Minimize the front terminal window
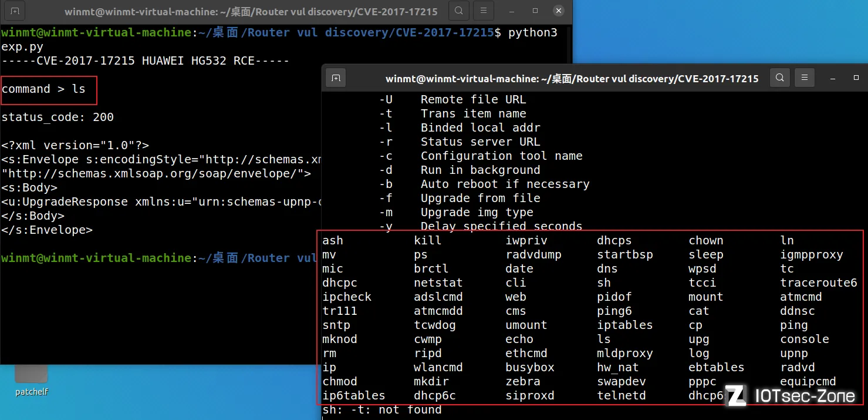This screenshot has height=420, width=868. (834, 78)
